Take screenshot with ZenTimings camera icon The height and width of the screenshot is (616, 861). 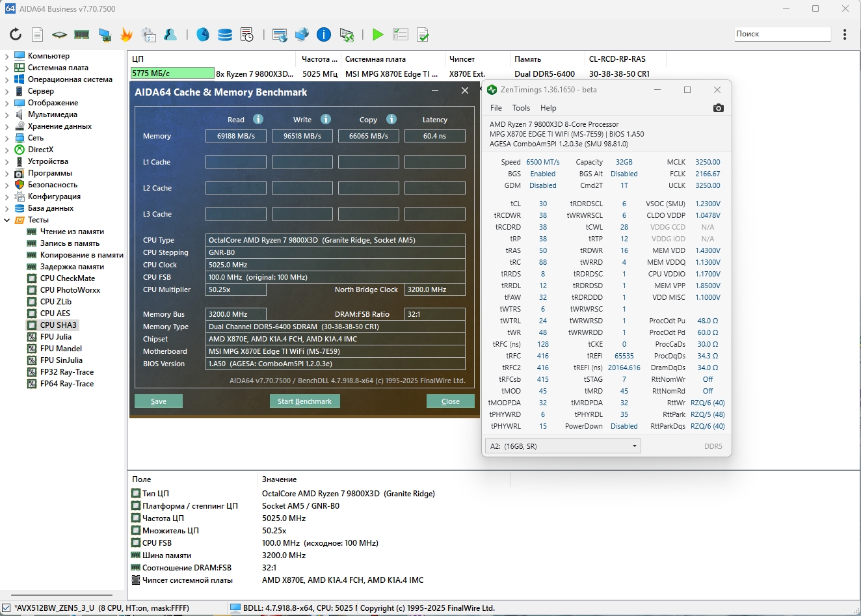click(x=718, y=108)
